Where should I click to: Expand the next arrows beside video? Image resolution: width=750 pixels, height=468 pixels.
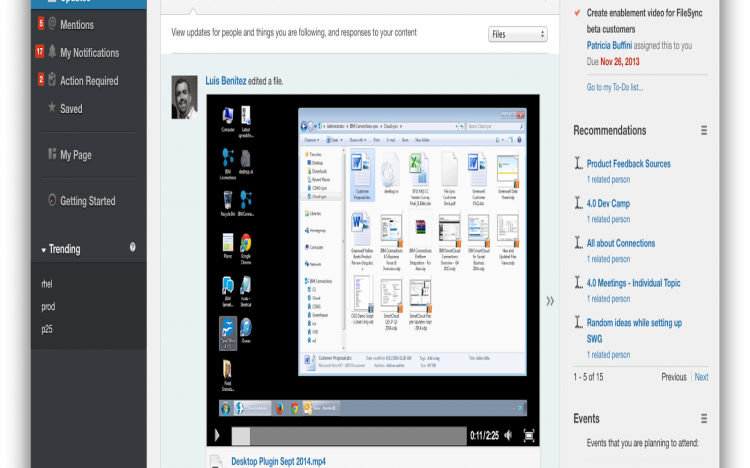coord(550,301)
